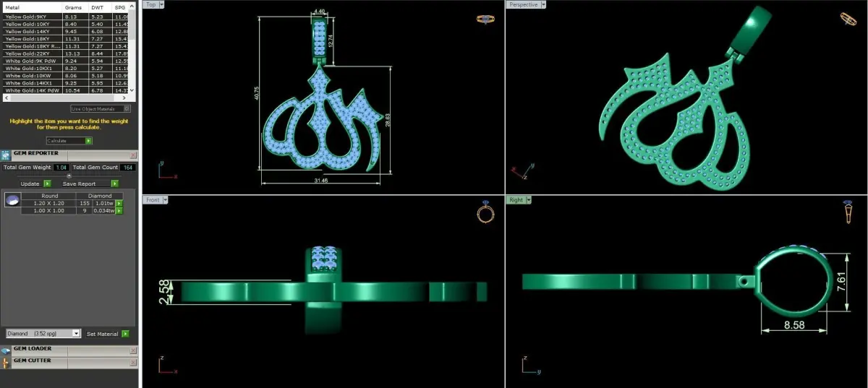This screenshot has width=868, height=388.
Task: Open the Right viewport dropdown arrow
Action: 529,199
